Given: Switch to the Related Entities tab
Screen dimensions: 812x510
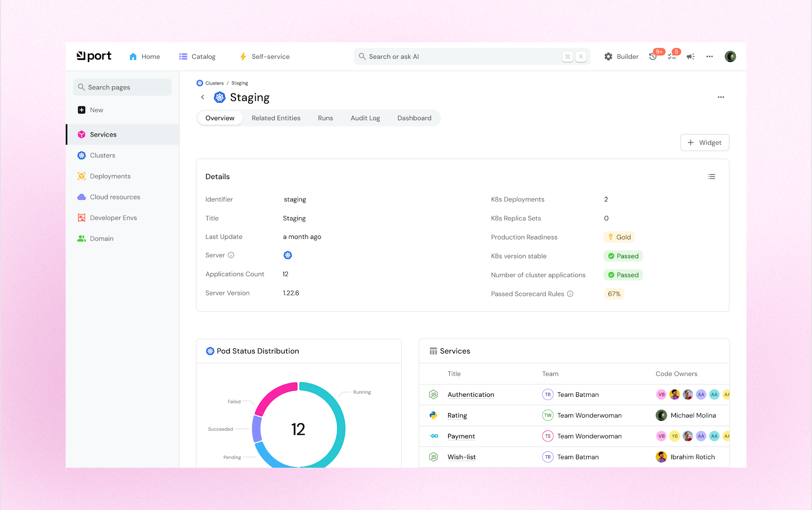Looking at the screenshot, I should pos(276,118).
